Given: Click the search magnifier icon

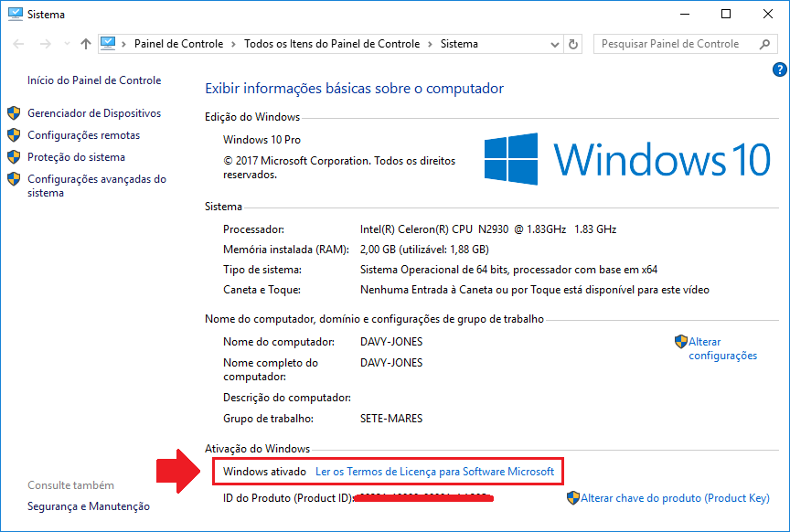Looking at the screenshot, I should tap(764, 44).
